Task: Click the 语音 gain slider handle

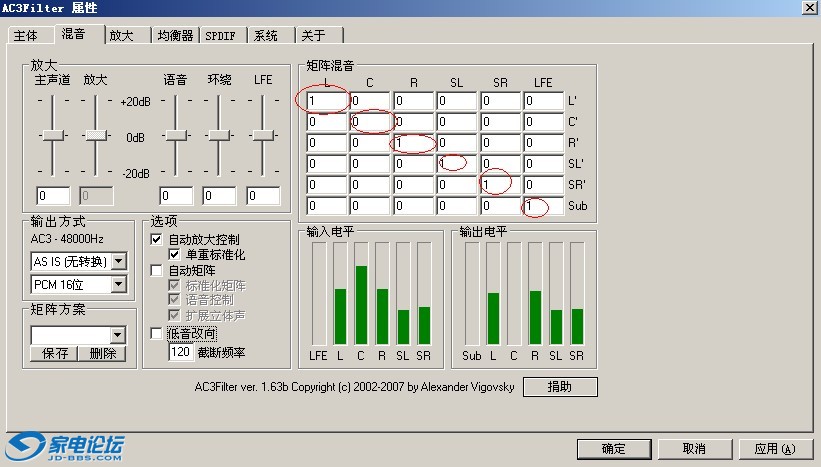Action: tap(176, 136)
